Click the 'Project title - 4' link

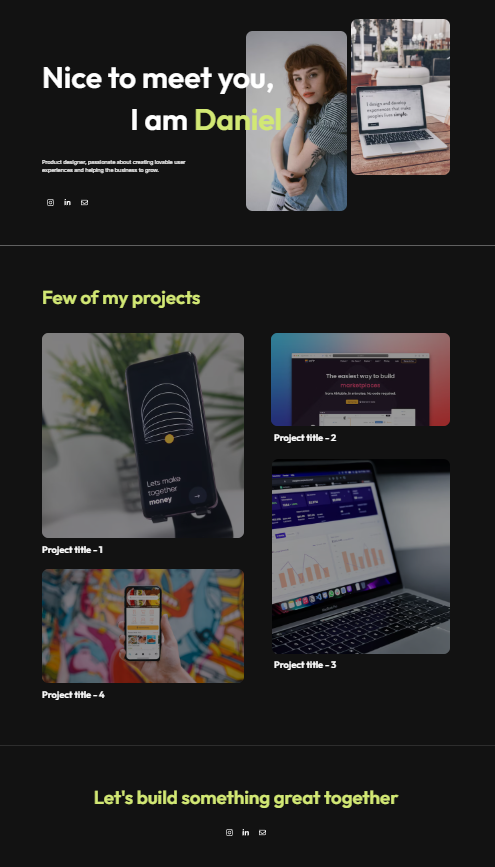(73, 694)
